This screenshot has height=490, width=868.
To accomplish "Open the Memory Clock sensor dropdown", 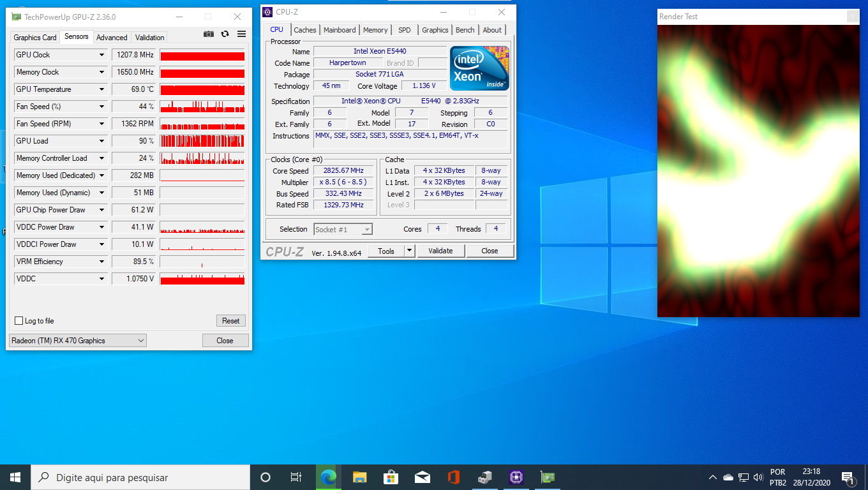I will point(101,72).
